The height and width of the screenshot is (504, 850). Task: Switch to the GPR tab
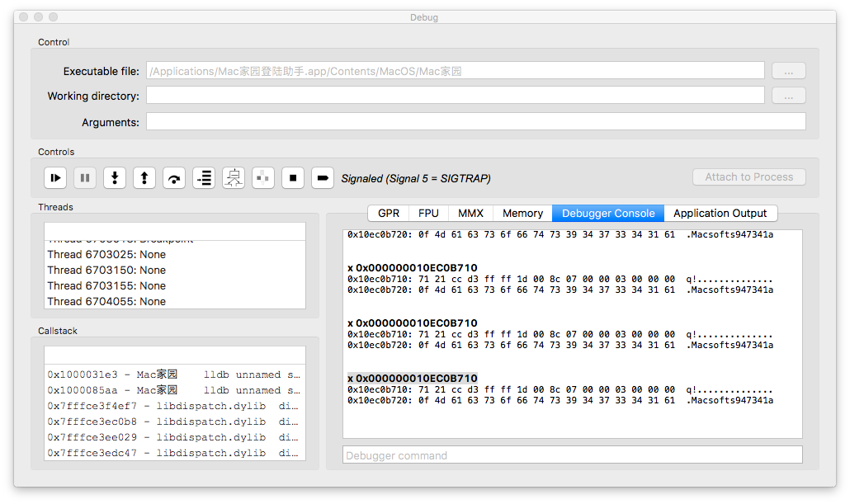coord(388,213)
